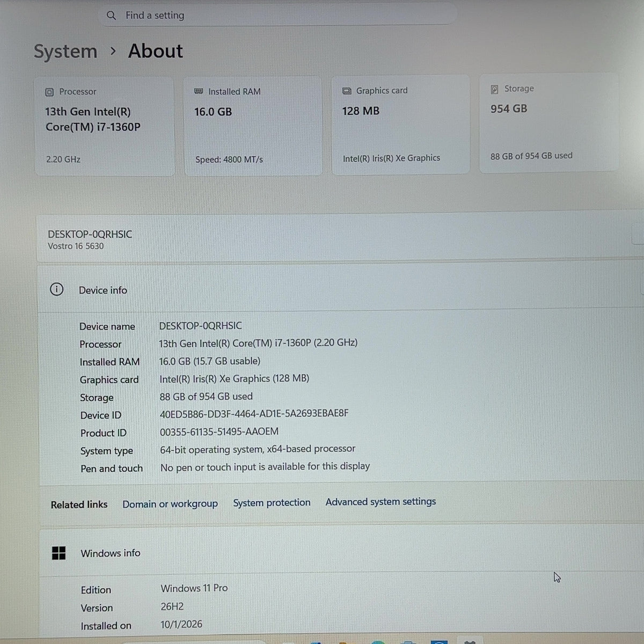Click the 2.20 GHz text in Processor card
Screen dimensions: 644x644
pyautogui.click(x=63, y=159)
